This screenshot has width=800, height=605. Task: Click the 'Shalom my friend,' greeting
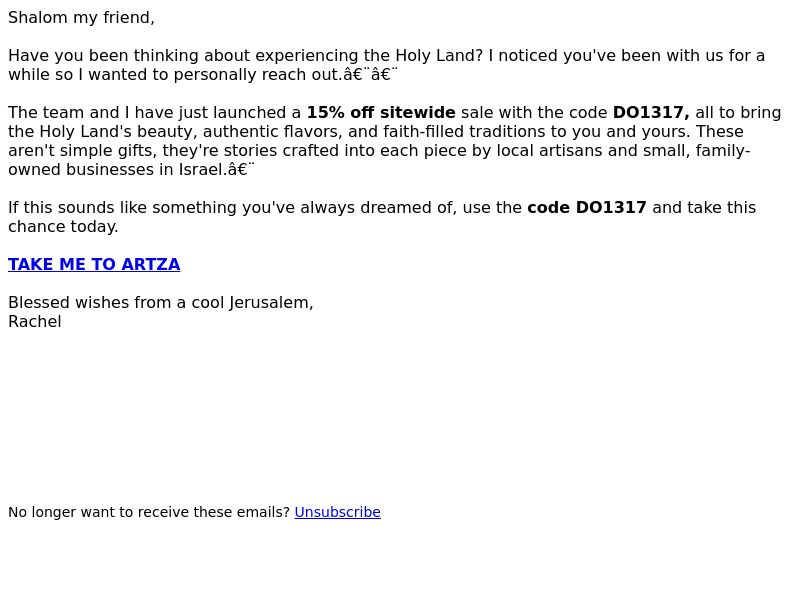[81, 18]
